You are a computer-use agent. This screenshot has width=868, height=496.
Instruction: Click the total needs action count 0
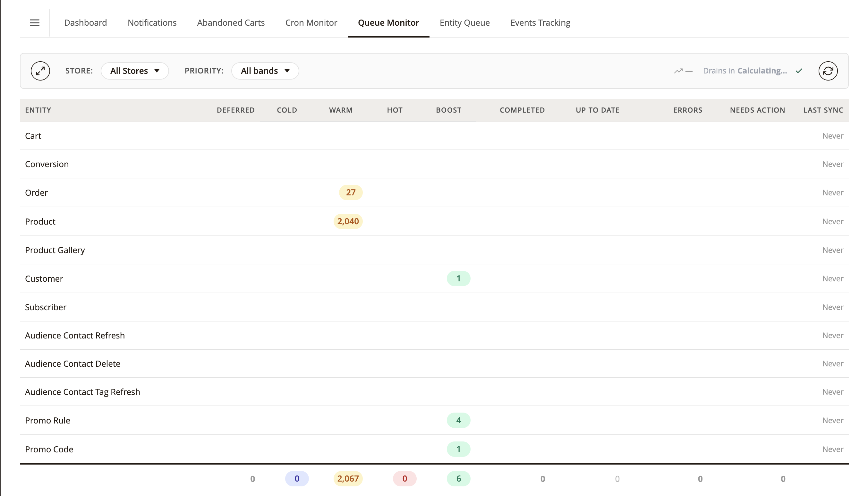point(783,479)
